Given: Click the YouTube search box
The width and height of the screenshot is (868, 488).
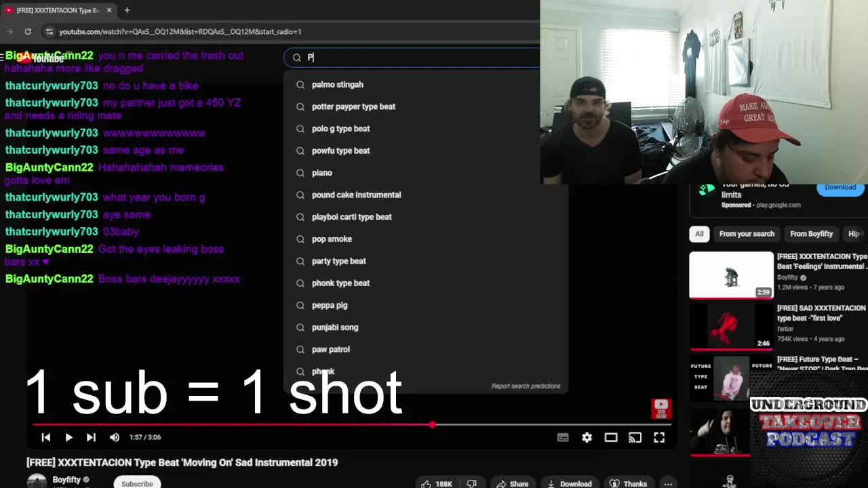Looking at the screenshot, I should 414,58.
